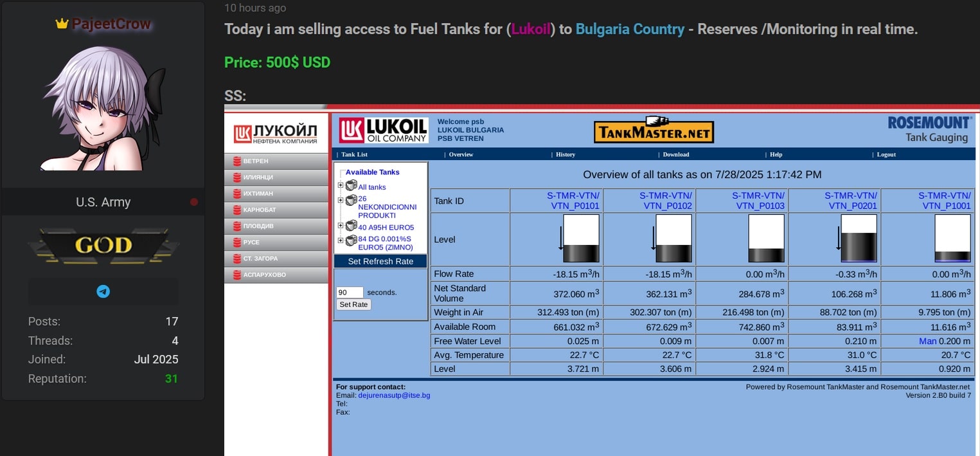Click the VTN_P0103 tank level gauge
Image resolution: width=980 pixels, height=456 pixels.
tap(766, 239)
